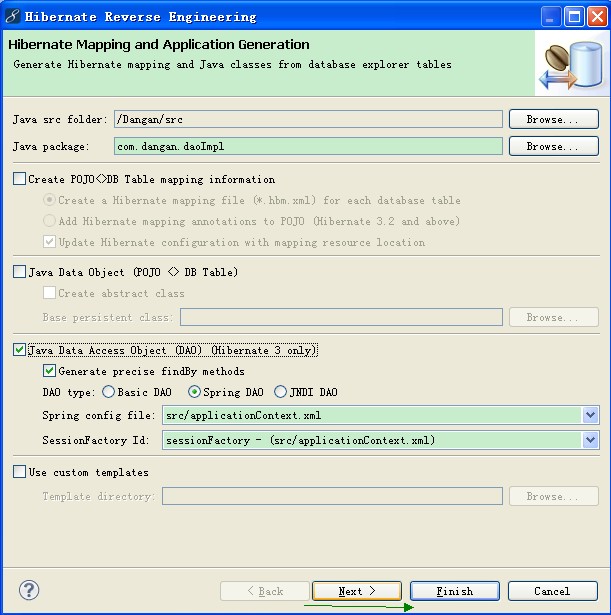611x615 pixels.
Task: Edit the Java src folder field
Action: [308, 119]
